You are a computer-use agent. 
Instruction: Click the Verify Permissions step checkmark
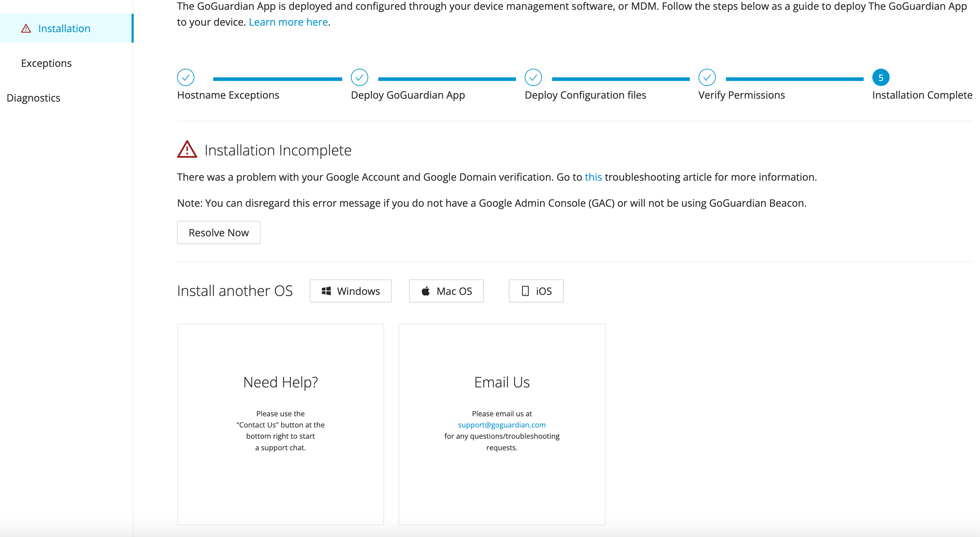pyautogui.click(x=707, y=77)
